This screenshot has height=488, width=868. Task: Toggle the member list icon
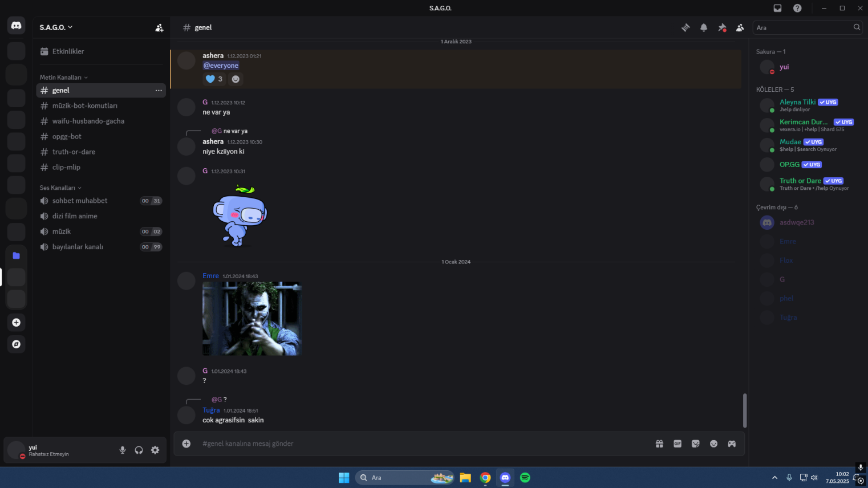tap(740, 27)
